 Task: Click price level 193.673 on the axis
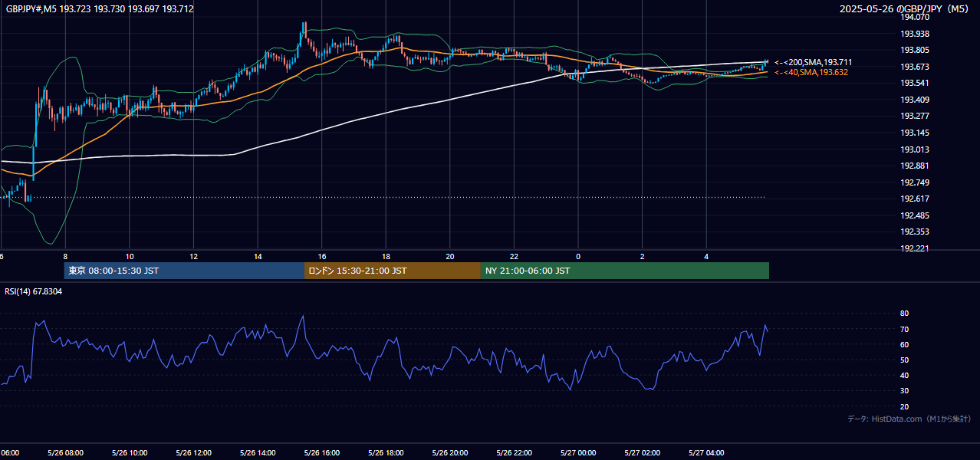tap(914, 67)
